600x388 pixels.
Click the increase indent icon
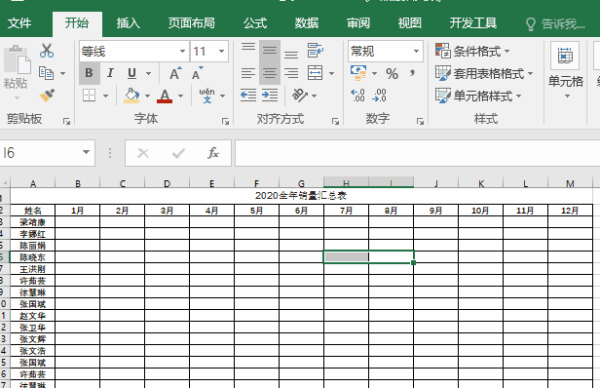point(270,95)
